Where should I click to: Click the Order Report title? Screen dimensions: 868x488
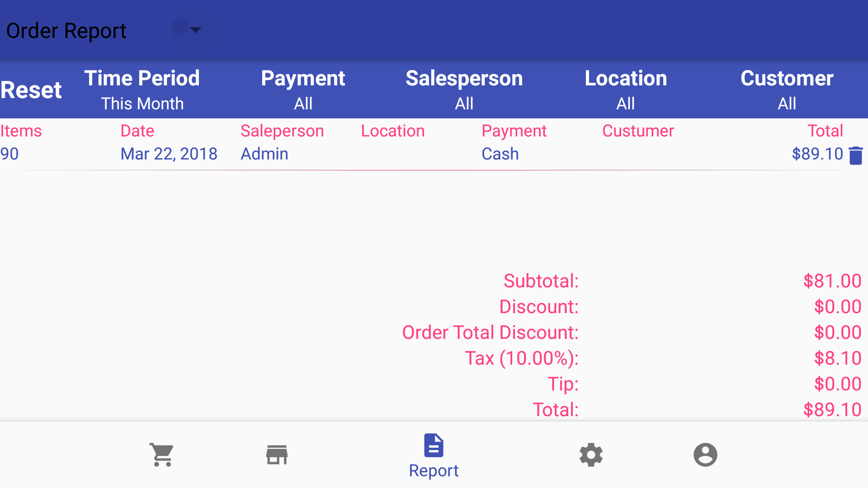tap(66, 30)
